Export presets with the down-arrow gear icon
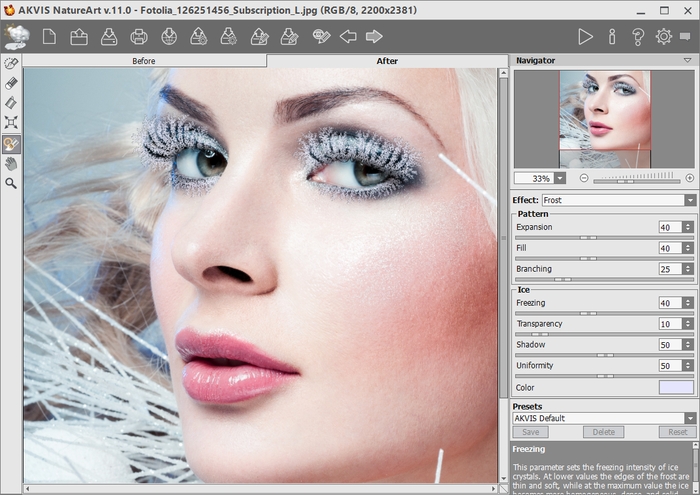Viewport: 700px width, 495px height. [x=229, y=37]
